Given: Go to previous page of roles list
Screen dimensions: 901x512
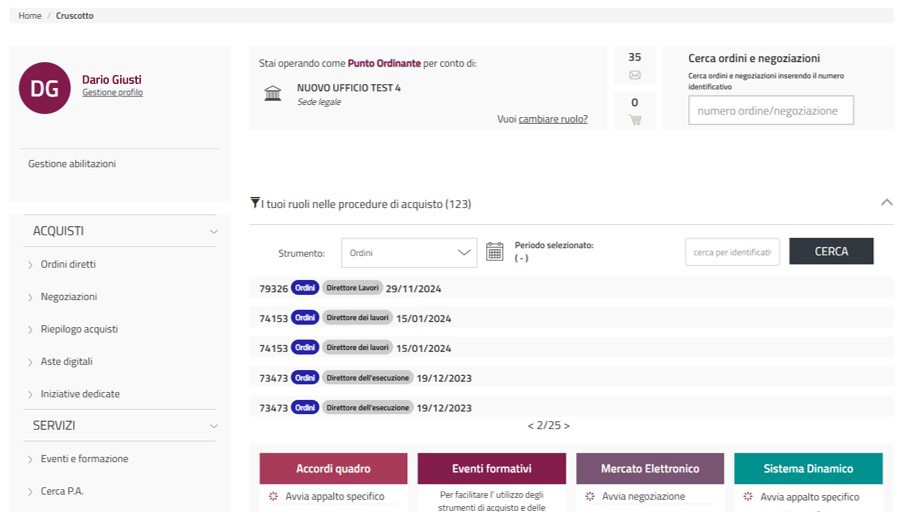Looking at the screenshot, I should 531,426.
